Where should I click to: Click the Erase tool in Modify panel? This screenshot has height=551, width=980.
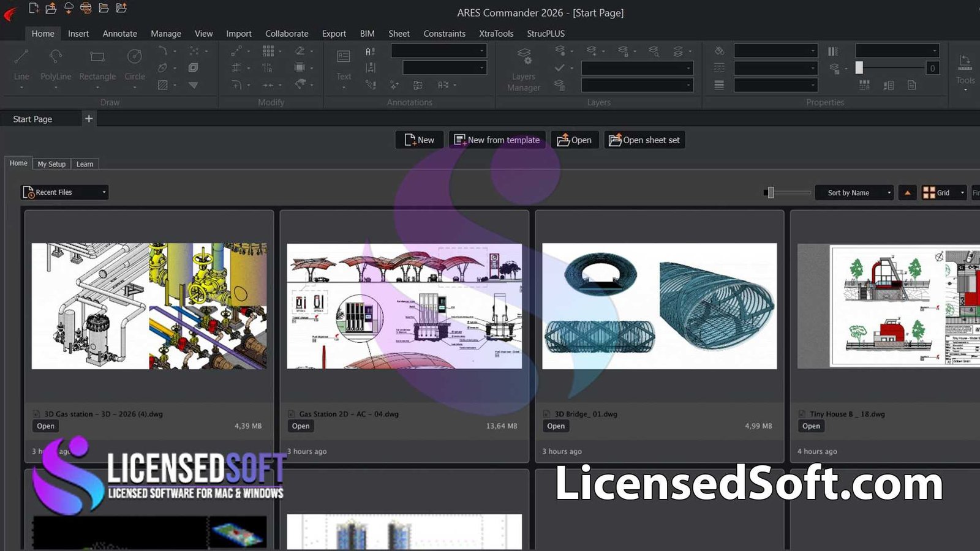(300, 51)
